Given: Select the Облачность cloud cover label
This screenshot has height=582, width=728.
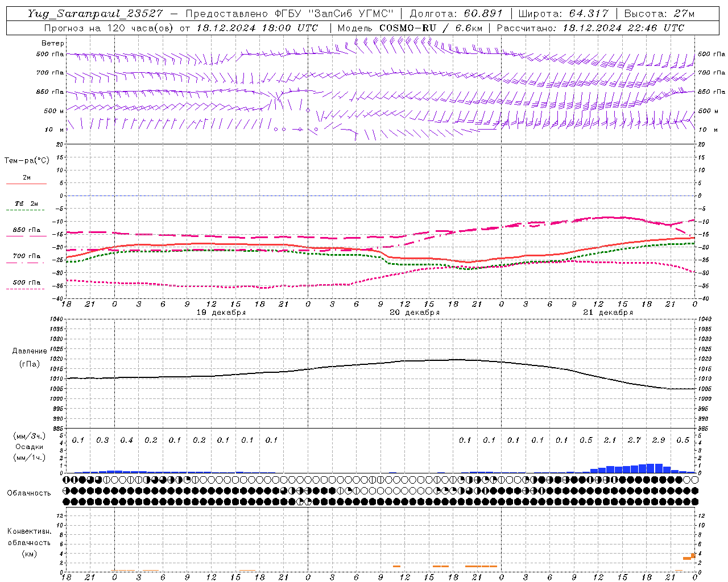Looking at the screenshot, I should click(x=29, y=493).
